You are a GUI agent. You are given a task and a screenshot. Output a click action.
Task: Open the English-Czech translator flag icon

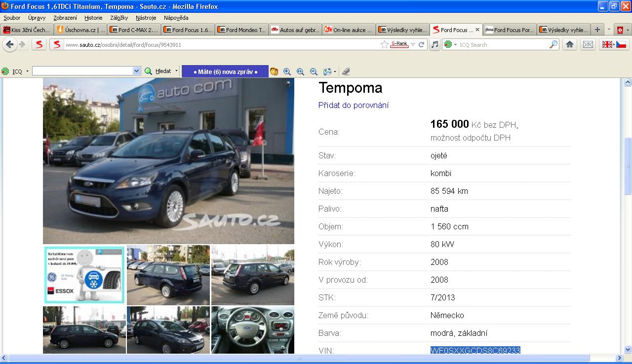tap(613, 44)
